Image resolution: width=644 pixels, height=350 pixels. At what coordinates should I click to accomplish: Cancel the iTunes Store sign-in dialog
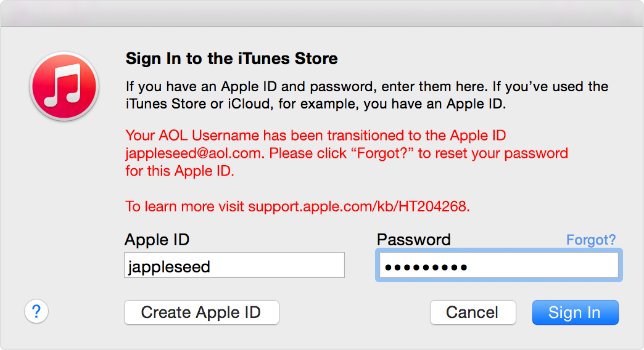coord(473,312)
